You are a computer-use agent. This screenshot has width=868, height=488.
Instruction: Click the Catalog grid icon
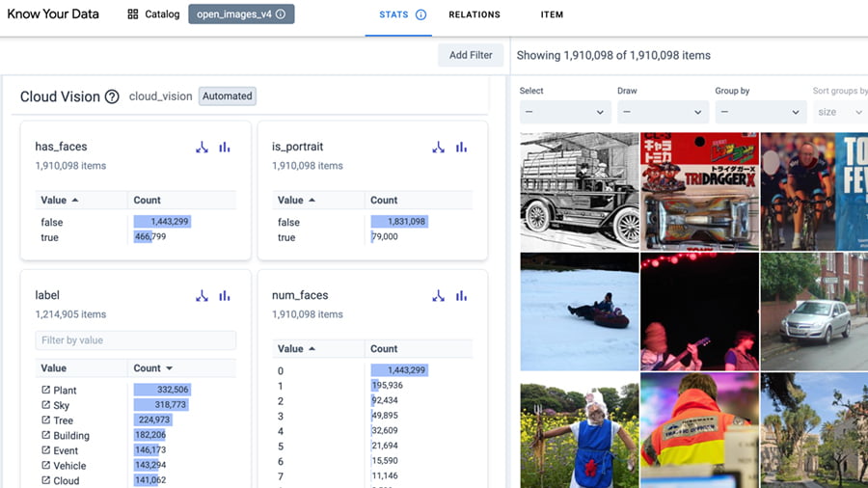tap(133, 14)
